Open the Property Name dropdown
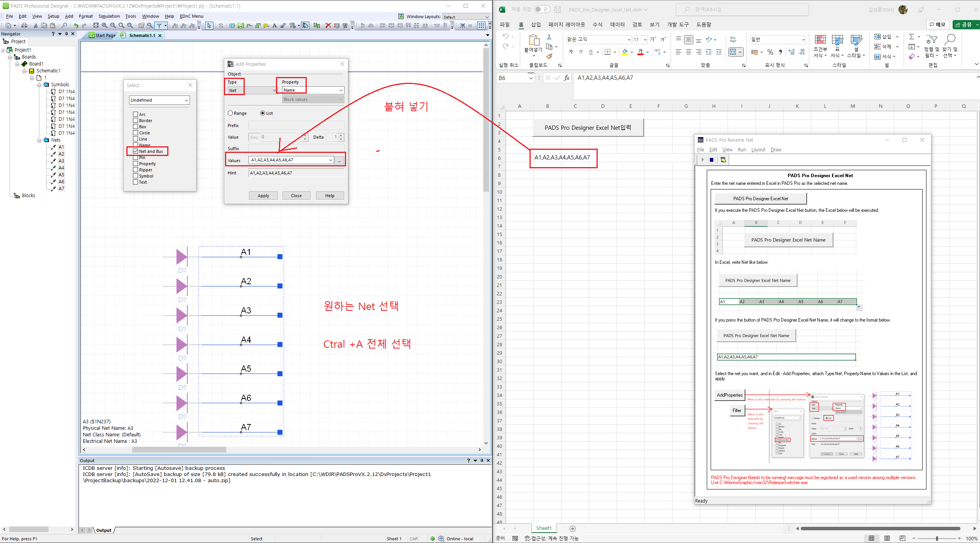Image resolution: width=980 pixels, height=543 pixels. click(x=341, y=90)
